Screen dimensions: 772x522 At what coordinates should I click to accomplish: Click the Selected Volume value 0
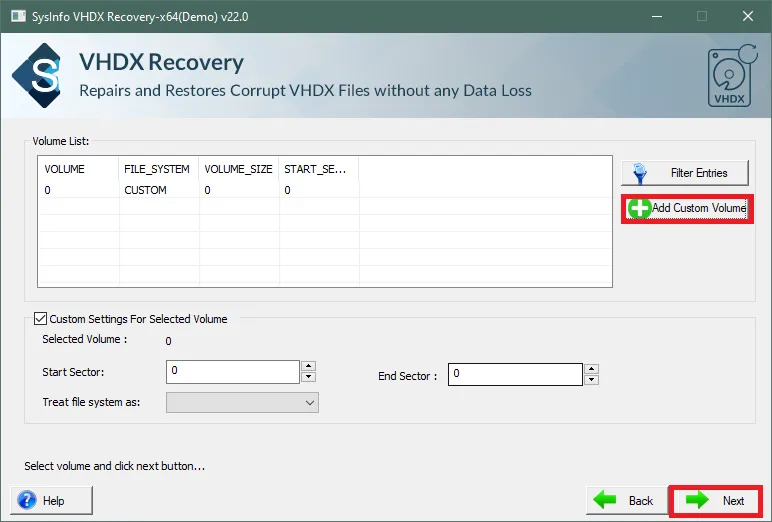point(168,341)
